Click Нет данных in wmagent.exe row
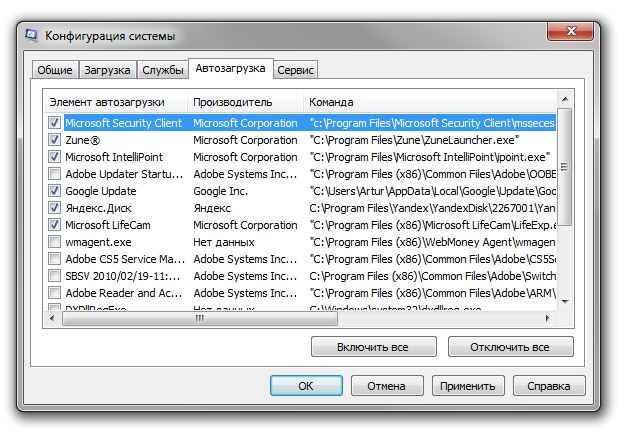Screen dimensions: 630x441 coord(224,242)
